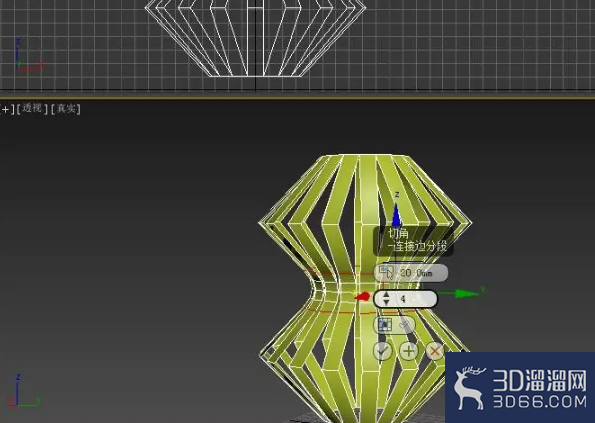Open the [+] viewport general menu
Image resolution: width=595 pixels, height=423 pixels.
point(7,109)
